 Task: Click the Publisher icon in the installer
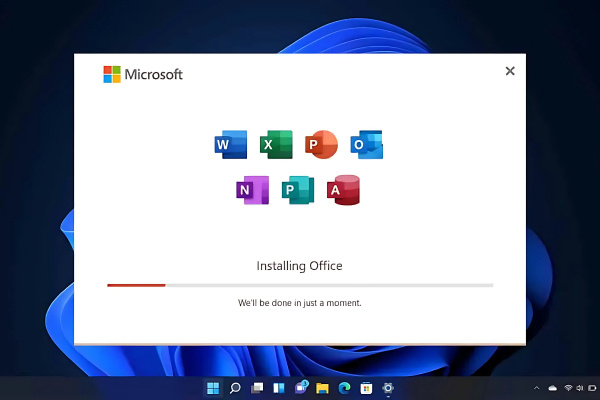point(298,190)
